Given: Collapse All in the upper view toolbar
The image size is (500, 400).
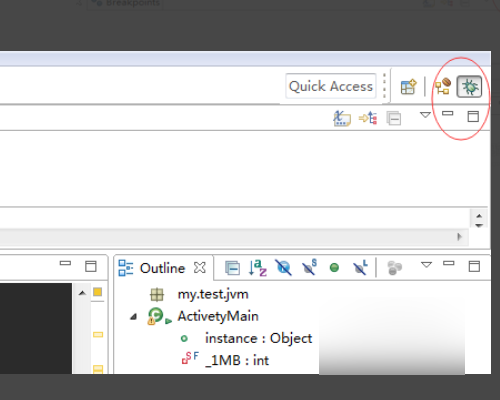Looking at the screenshot, I should pyautogui.click(x=394, y=118).
